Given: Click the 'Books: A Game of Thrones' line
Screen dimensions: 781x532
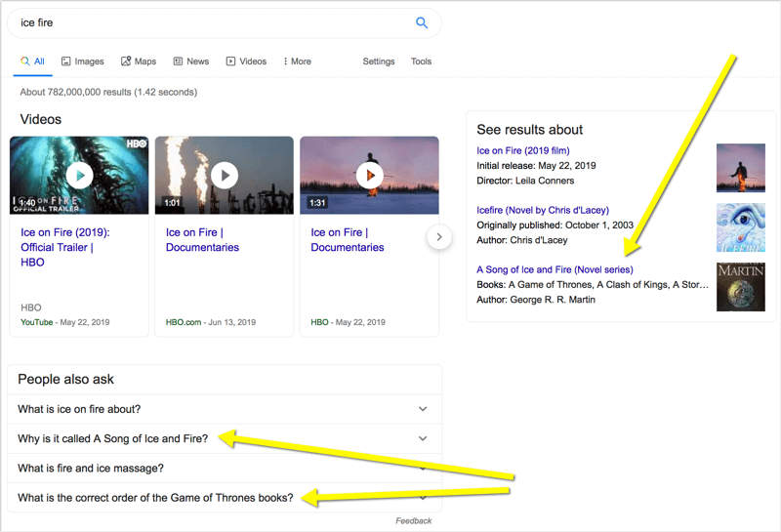Looking at the screenshot, I should pos(593,284).
